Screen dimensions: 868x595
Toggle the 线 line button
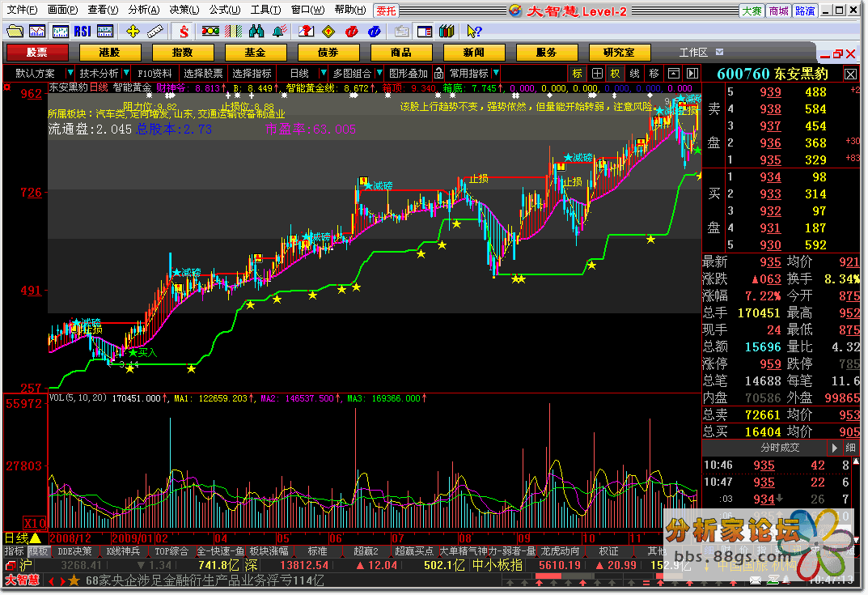634,73
